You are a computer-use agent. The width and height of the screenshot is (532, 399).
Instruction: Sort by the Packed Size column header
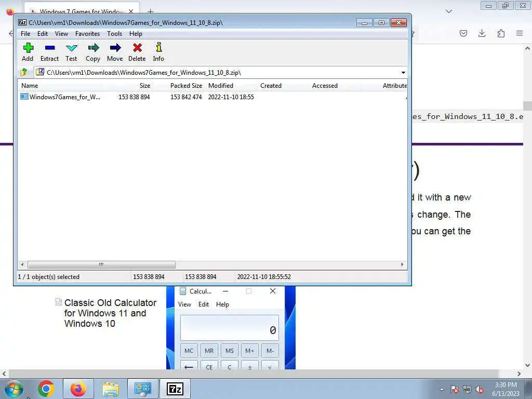pos(179,86)
